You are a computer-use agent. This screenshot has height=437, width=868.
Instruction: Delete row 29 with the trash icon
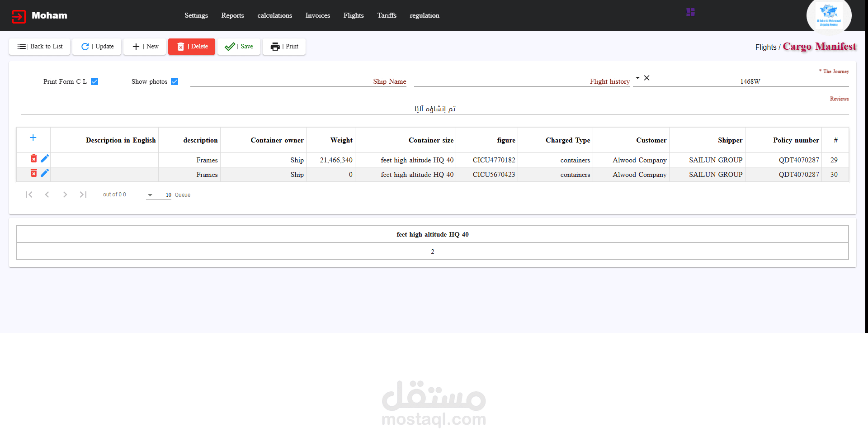pos(33,158)
